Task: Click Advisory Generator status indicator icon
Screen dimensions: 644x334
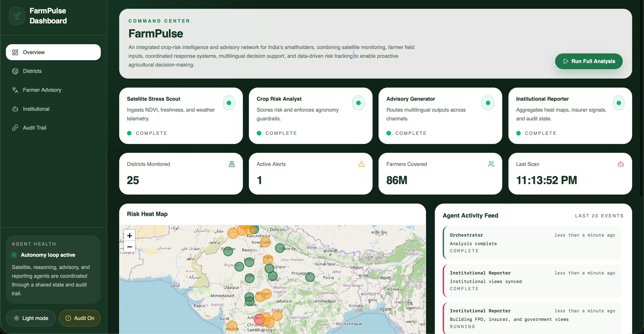Action: click(x=488, y=103)
